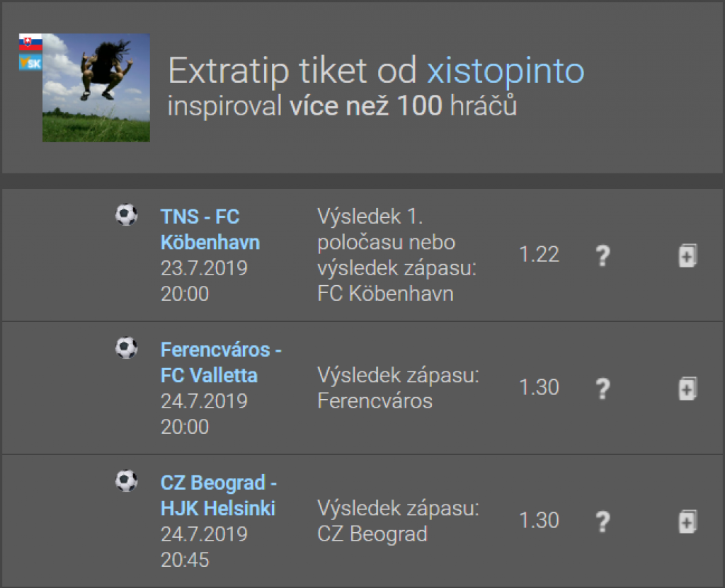The height and width of the screenshot is (588, 725).
Task: Add CZ Beograd - HJK Helsinki bet to ticket
Action: (687, 521)
